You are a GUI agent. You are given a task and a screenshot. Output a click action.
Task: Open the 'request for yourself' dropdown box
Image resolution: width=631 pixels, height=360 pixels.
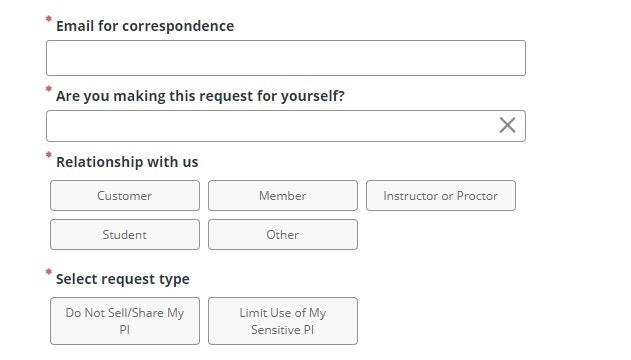pyautogui.click(x=286, y=126)
